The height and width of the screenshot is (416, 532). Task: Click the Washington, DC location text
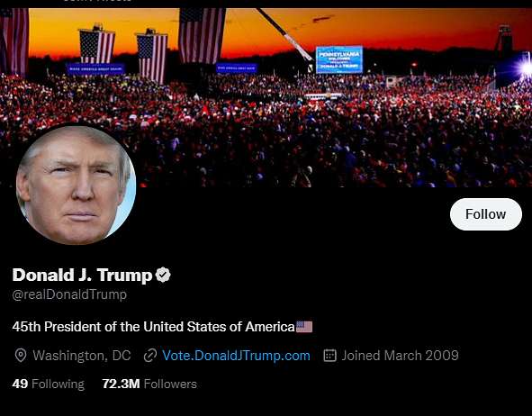click(82, 356)
